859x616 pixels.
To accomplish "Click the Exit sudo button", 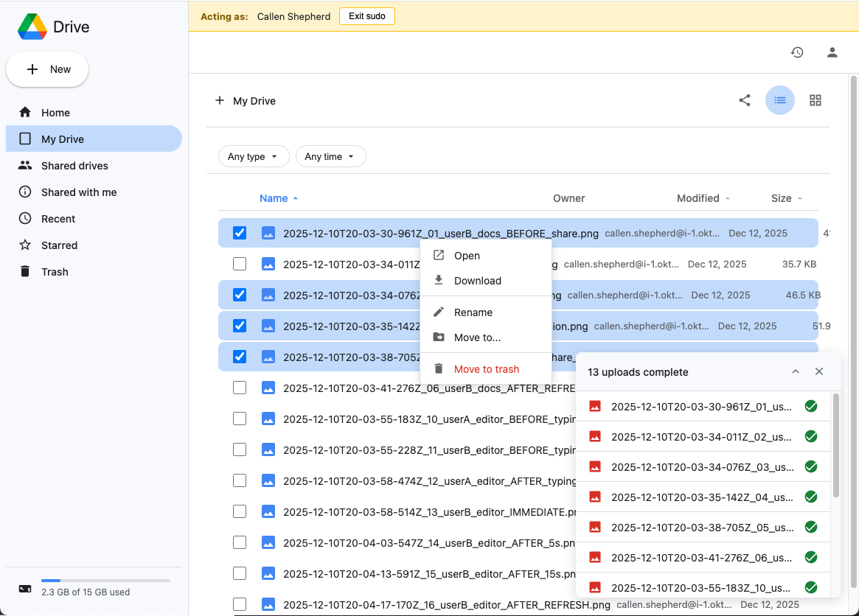I will tap(367, 15).
